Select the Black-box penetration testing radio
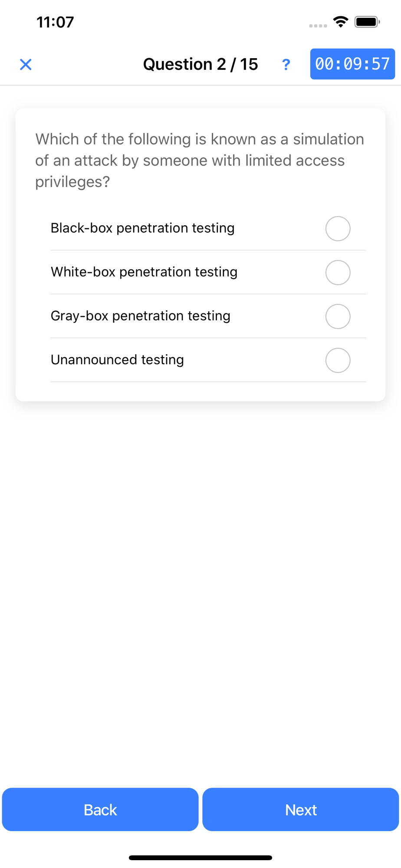This screenshot has width=401, height=868. 338,229
